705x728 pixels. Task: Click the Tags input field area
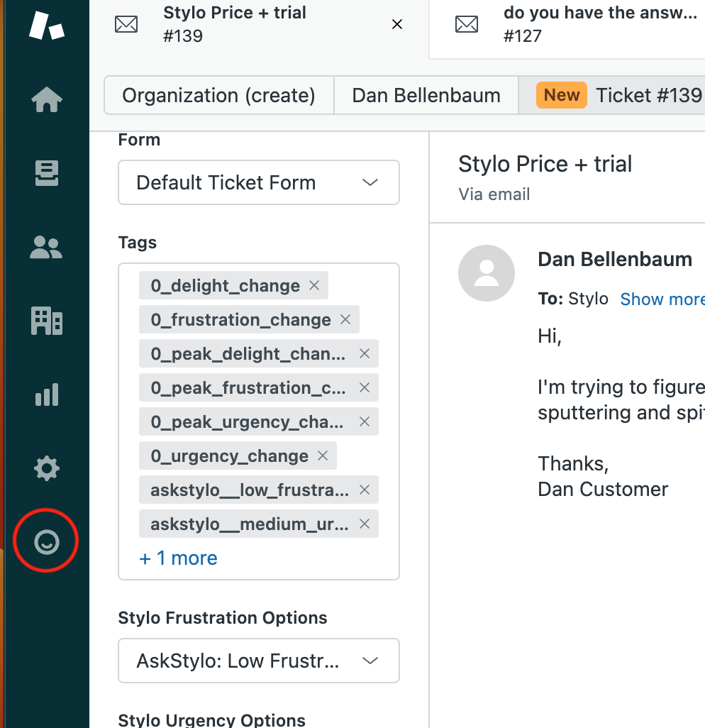[258, 421]
